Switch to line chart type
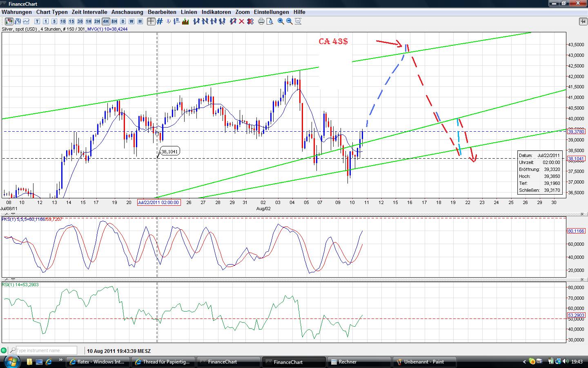The image size is (588, 368). pos(27,21)
